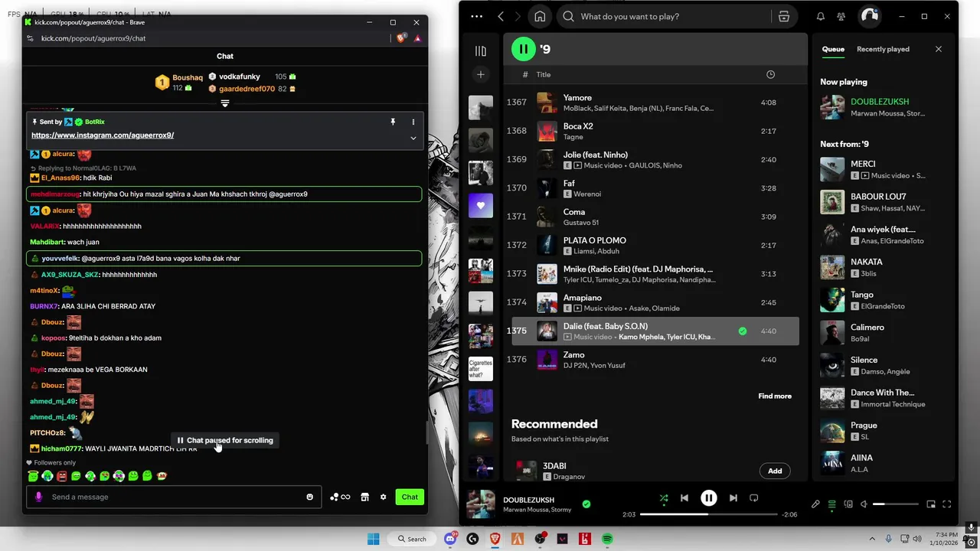Adjust the Spotify volume slider
Screen dimensions: 980x551
(895, 504)
